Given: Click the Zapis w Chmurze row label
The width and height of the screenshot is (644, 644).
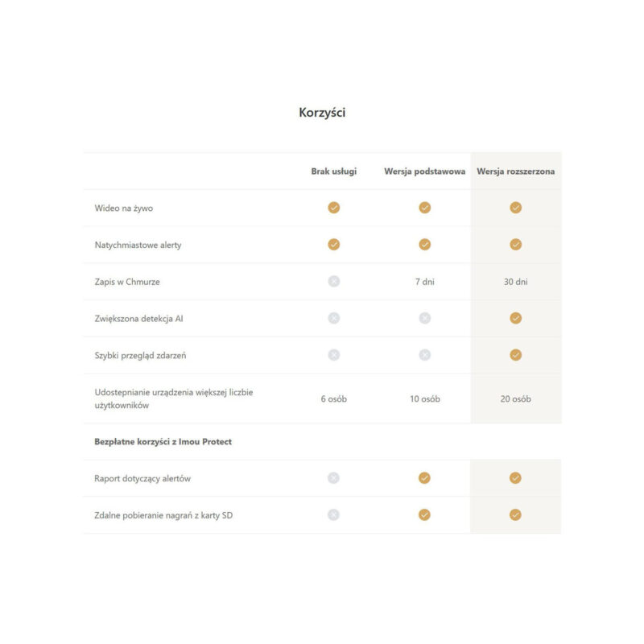Looking at the screenshot, I should click(x=126, y=282).
